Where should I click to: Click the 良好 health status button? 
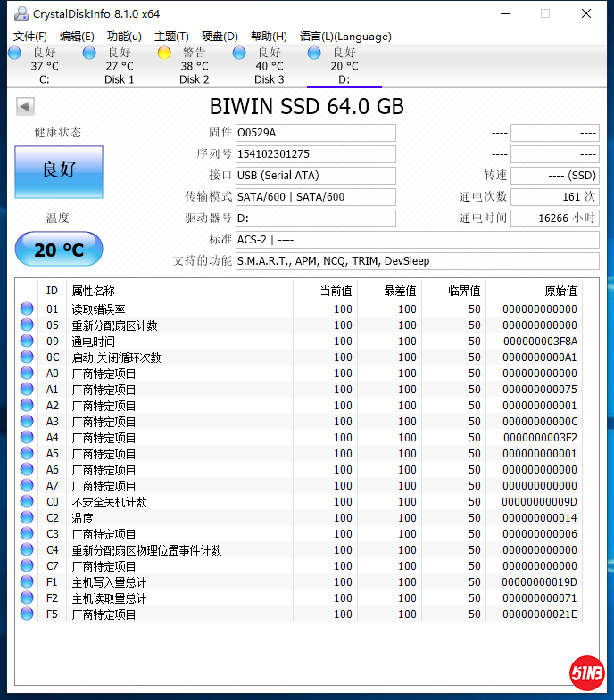[x=59, y=171]
